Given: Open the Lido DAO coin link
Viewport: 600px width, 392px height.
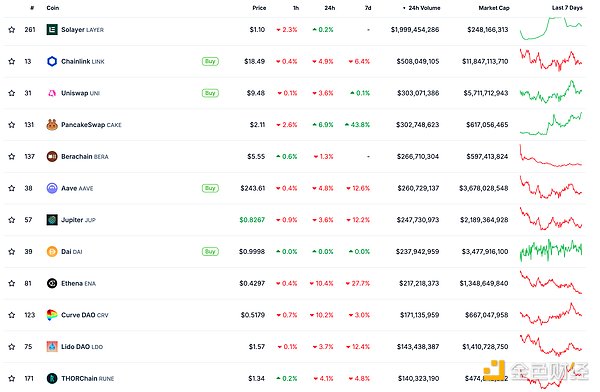Looking at the screenshot, I should [82, 347].
